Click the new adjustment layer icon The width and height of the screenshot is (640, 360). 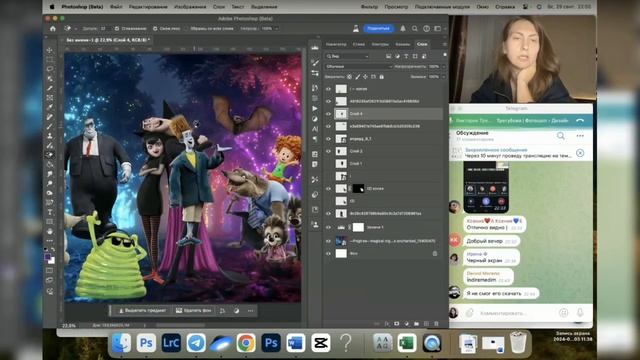[x=407, y=324]
